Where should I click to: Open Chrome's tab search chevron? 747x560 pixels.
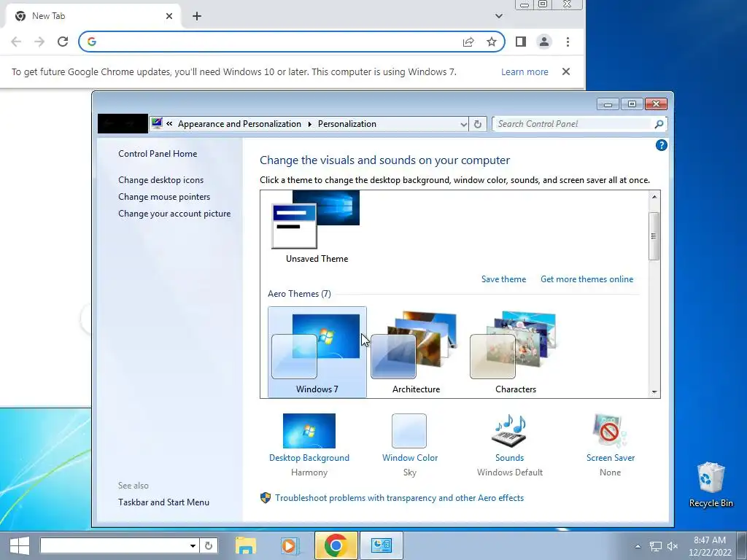click(499, 16)
